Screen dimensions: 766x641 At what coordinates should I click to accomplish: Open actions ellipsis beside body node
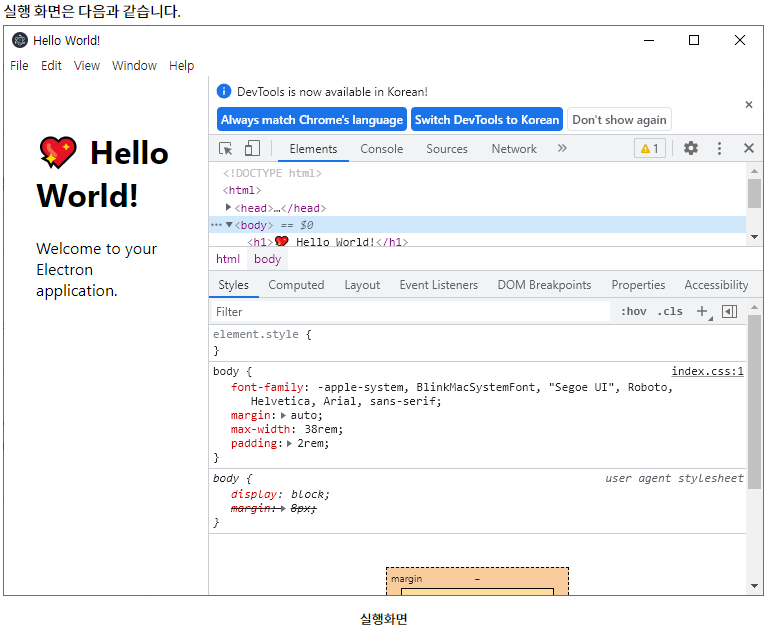pos(216,225)
